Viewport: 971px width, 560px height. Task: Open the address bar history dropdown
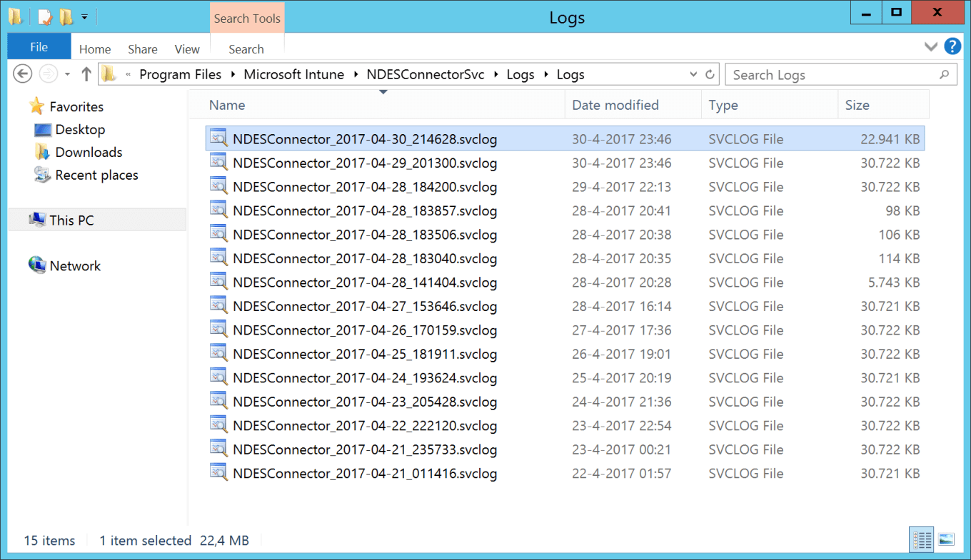tap(693, 73)
